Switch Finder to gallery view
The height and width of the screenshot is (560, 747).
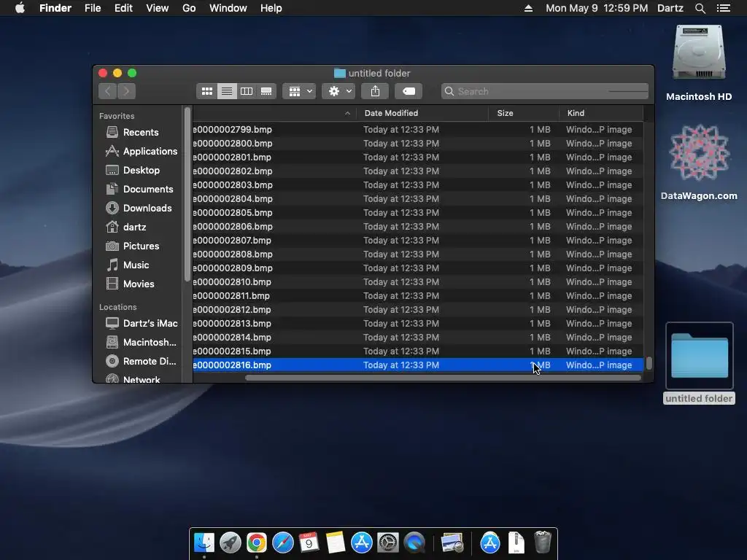click(x=266, y=91)
